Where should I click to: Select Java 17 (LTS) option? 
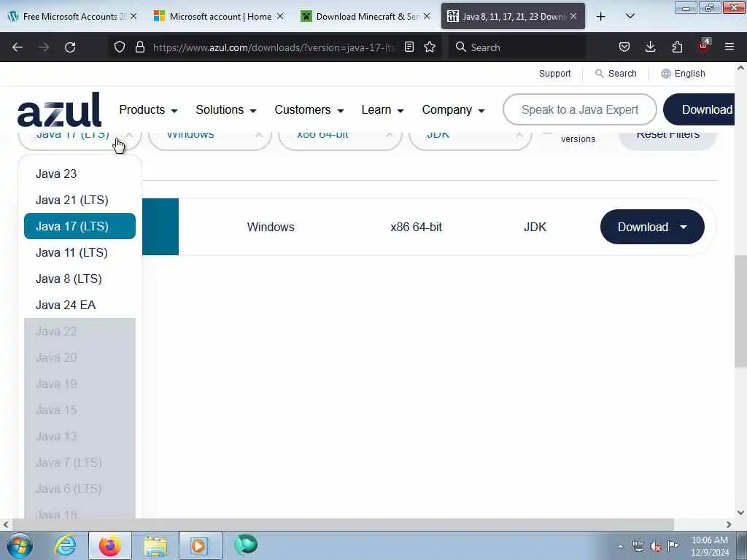point(80,226)
